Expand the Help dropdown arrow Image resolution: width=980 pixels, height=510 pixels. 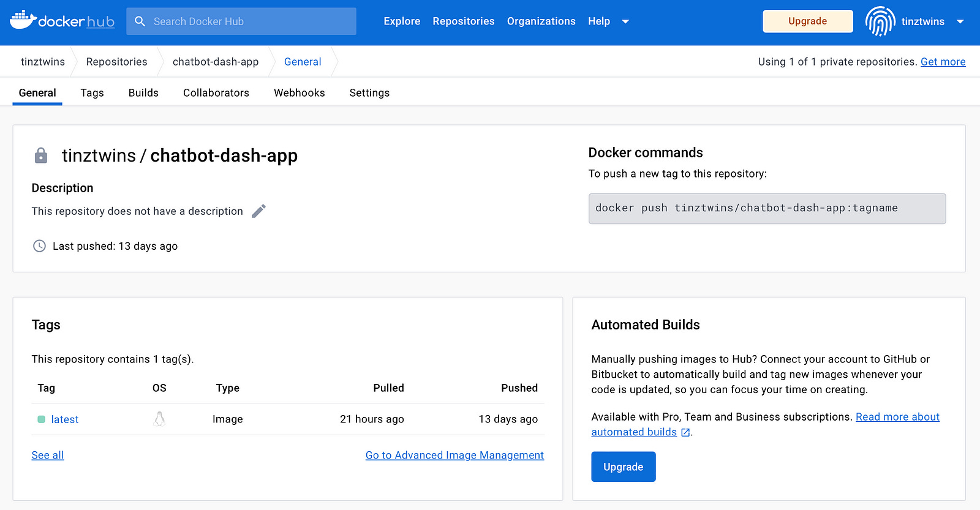click(625, 21)
